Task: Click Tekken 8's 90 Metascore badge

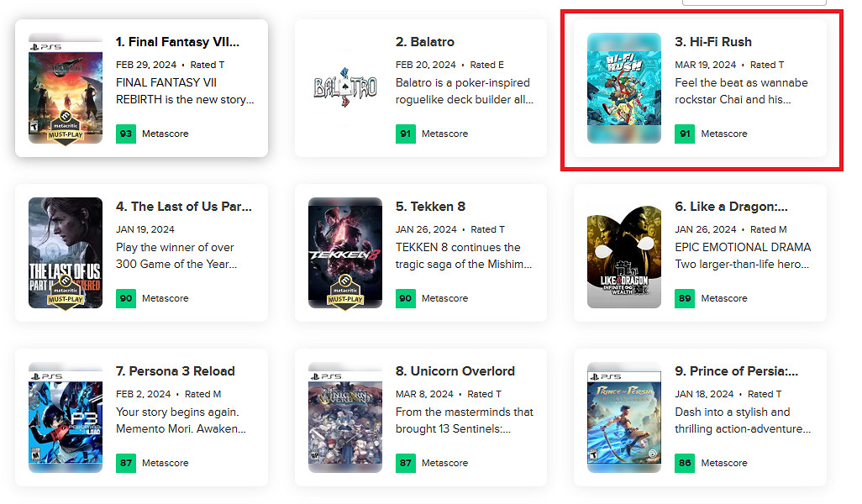Action: coord(406,298)
